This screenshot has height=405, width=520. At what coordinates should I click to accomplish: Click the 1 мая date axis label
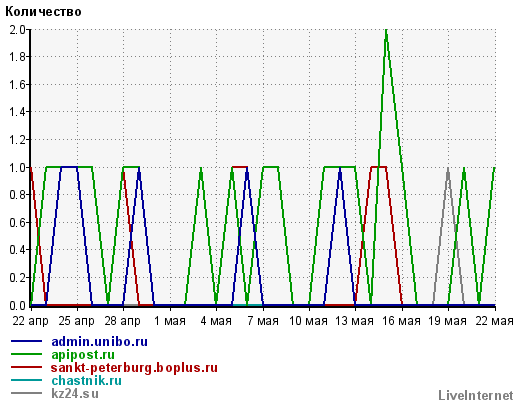tap(170, 321)
